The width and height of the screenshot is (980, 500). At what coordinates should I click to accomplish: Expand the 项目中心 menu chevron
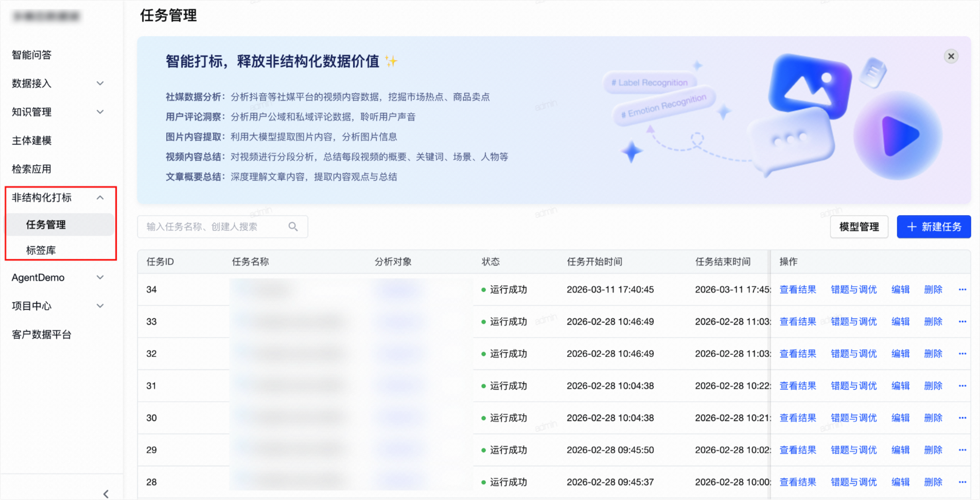pyautogui.click(x=100, y=306)
